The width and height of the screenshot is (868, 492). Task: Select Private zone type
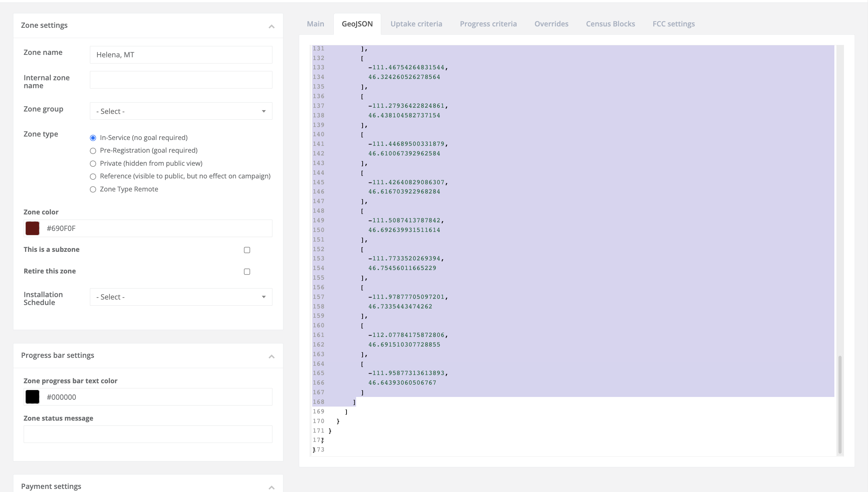point(93,164)
